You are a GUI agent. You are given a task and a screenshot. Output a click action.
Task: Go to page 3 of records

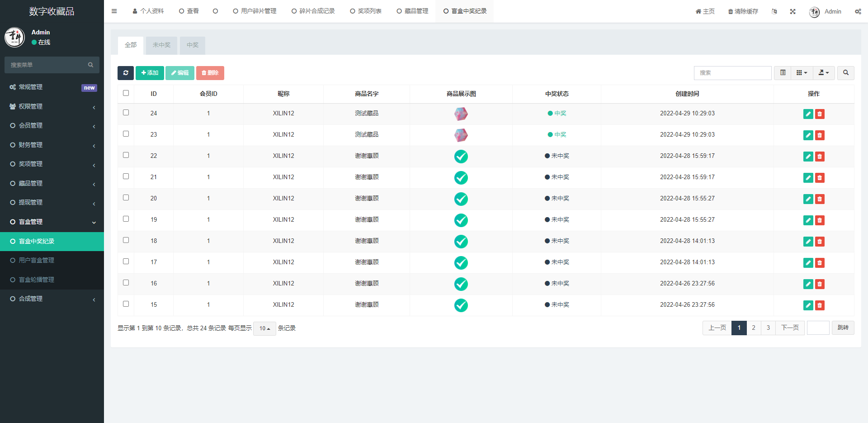tap(768, 328)
